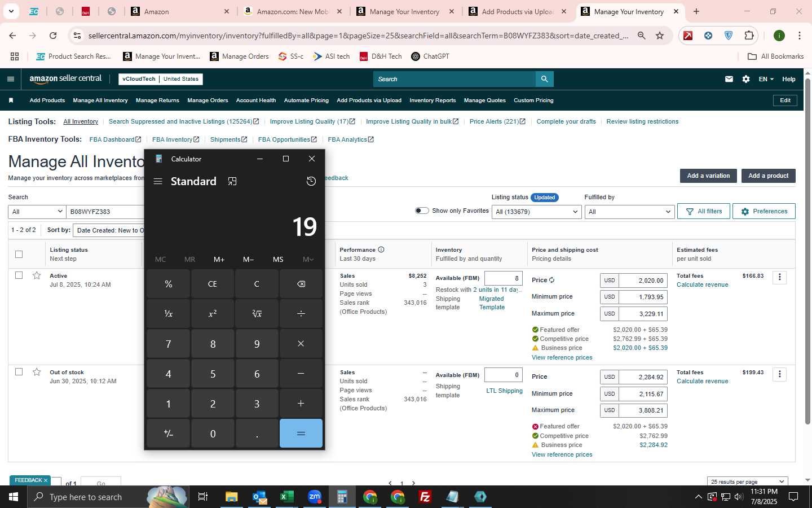Open Chrome extensions puzzle icon
812x508 pixels.
pyautogui.click(x=749, y=36)
